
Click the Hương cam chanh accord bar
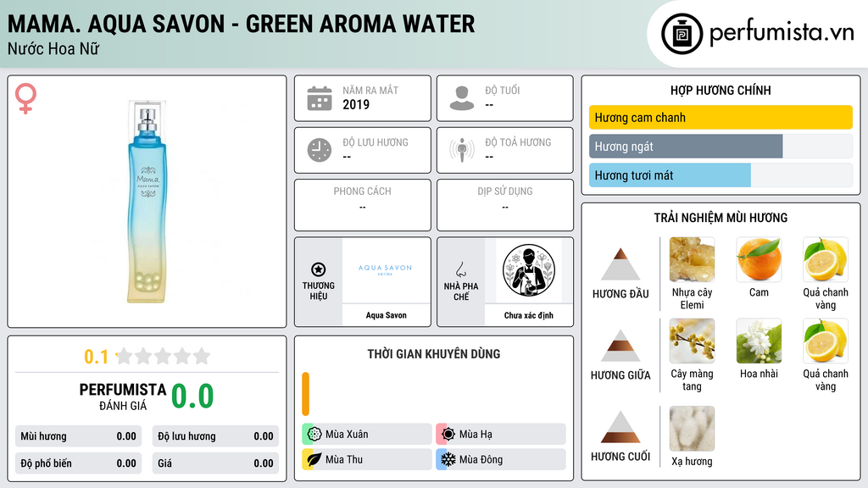721,117
